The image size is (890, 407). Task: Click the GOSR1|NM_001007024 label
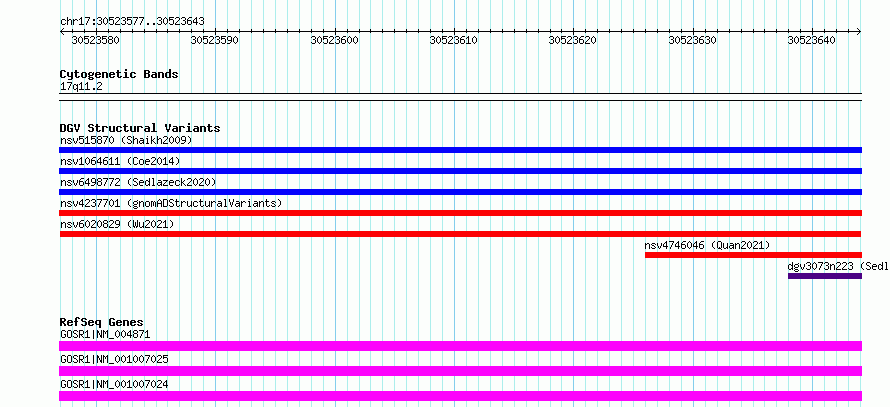click(x=114, y=384)
